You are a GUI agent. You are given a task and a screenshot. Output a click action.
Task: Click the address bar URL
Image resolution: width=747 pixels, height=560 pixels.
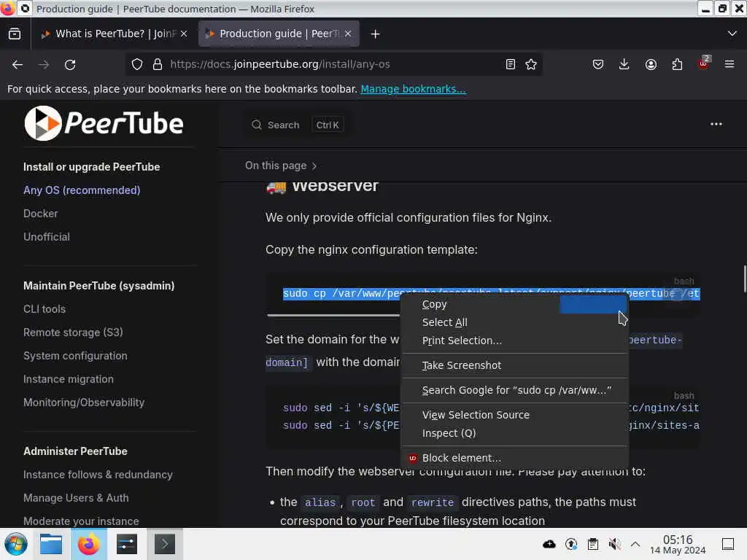pyautogui.click(x=280, y=64)
